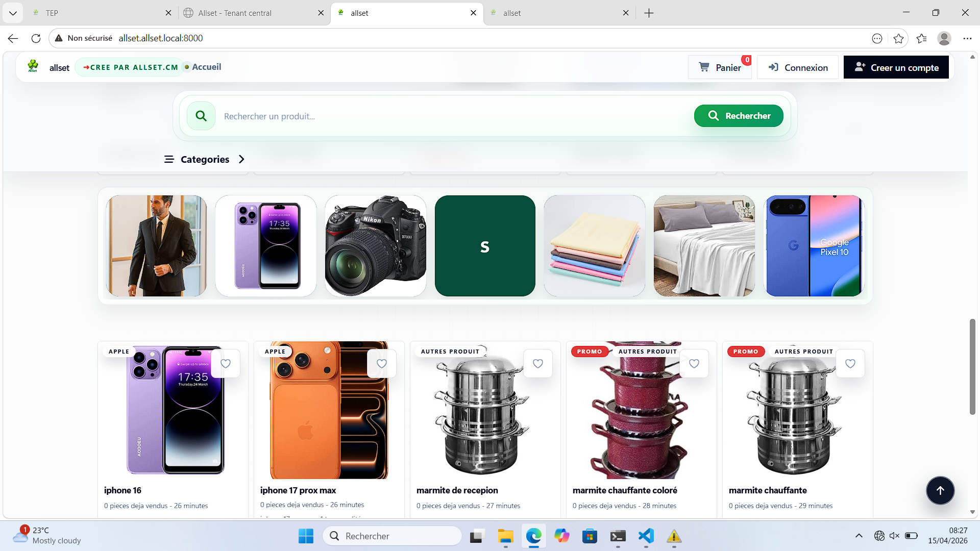
Task: Click the CREE PAR ALLSET.CM badge
Action: [130, 67]
